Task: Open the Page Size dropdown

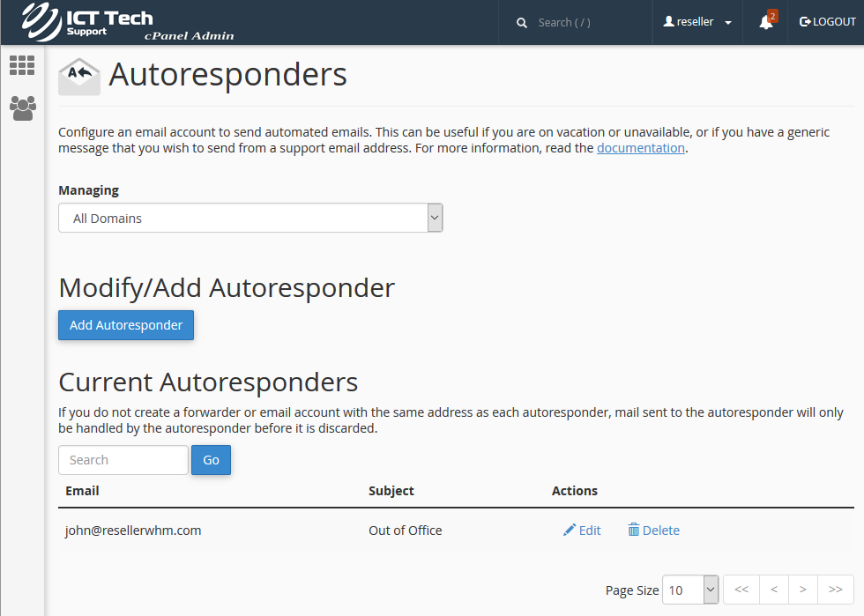Action: click(x=690, y=590)
